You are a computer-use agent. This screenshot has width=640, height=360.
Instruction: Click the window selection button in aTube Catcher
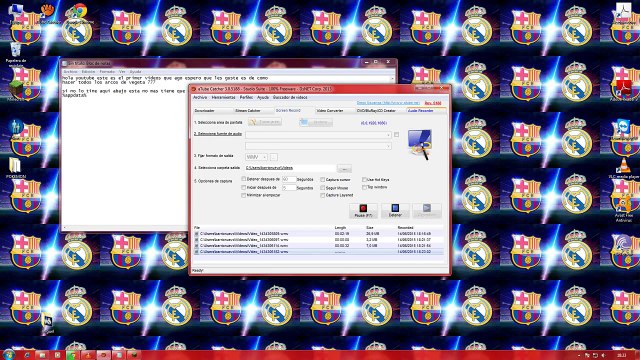click(x=316, y=122)
